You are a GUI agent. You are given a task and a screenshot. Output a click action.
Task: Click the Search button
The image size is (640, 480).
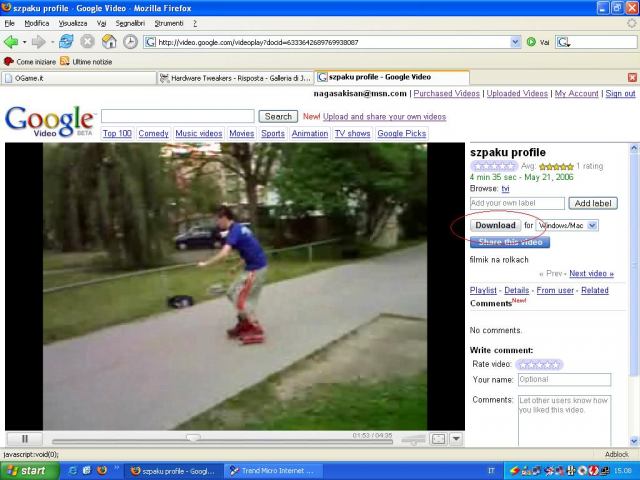point(278,116)
